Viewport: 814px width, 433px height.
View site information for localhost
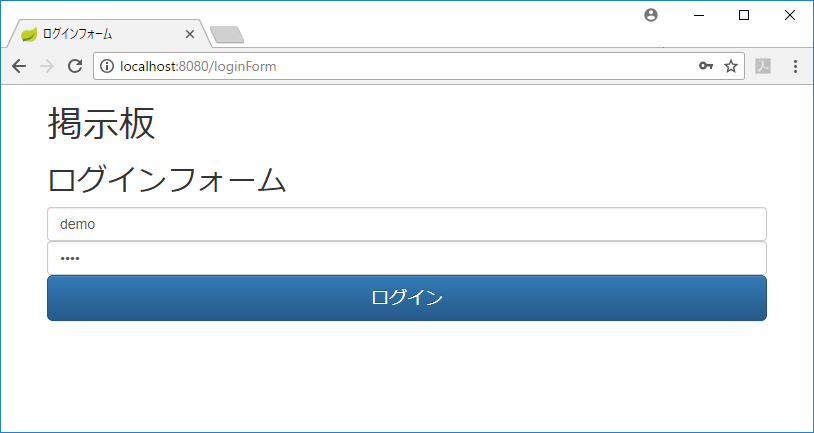pyautogui.click(x=107, y=66)
